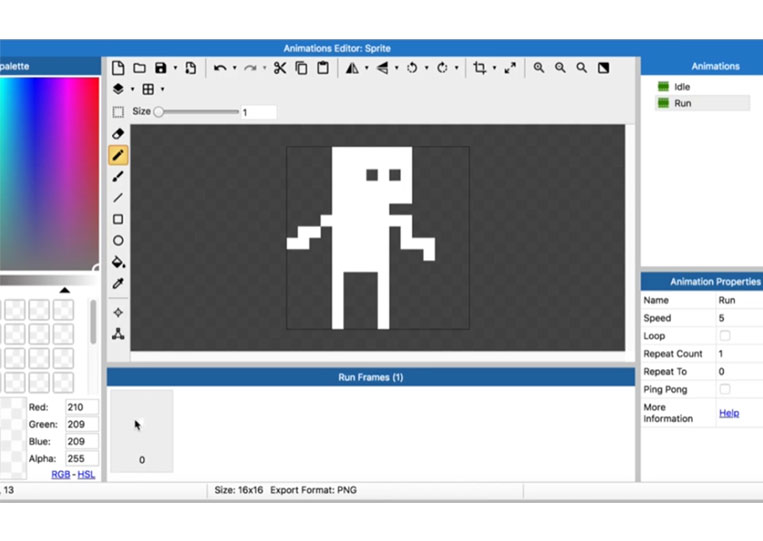This screenshot has width=763, height=541.
Task: Select frame 0 thumbnail
Action: (142, 431)
